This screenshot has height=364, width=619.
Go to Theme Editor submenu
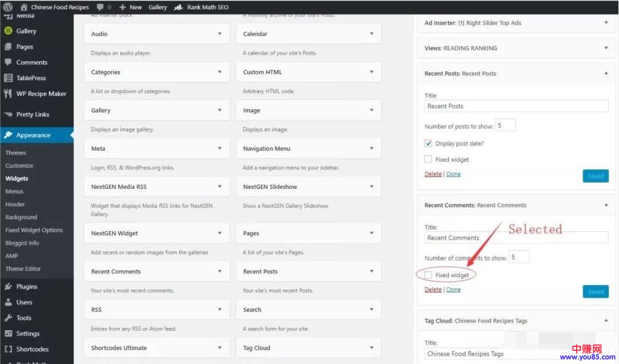(x=23, y=268)
